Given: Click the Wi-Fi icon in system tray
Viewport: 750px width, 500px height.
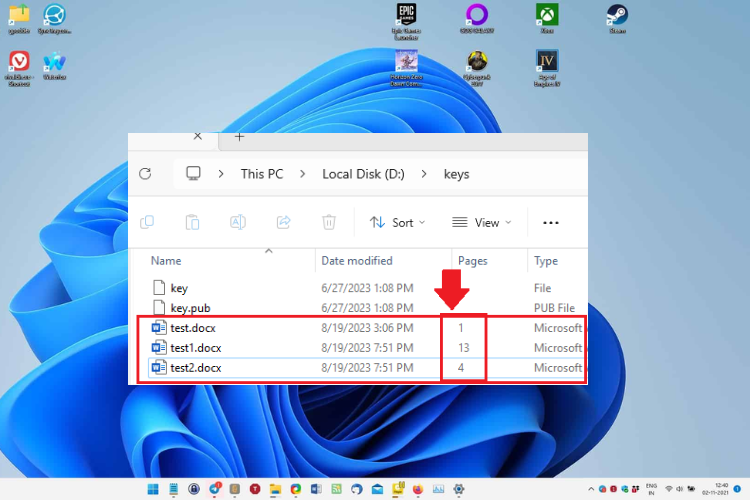Looking at the screenshot, I should [x=669, y=489].
